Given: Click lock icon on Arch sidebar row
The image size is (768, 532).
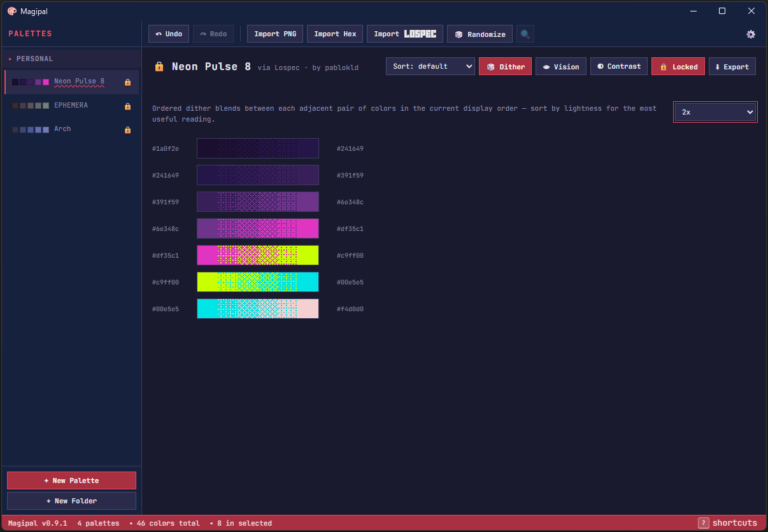Looking at the screenshot, I should coord(127,129).
